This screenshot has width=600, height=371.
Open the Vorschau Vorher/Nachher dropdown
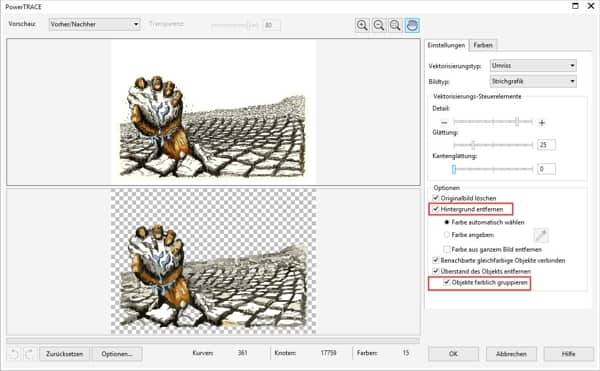click(94, 24)
